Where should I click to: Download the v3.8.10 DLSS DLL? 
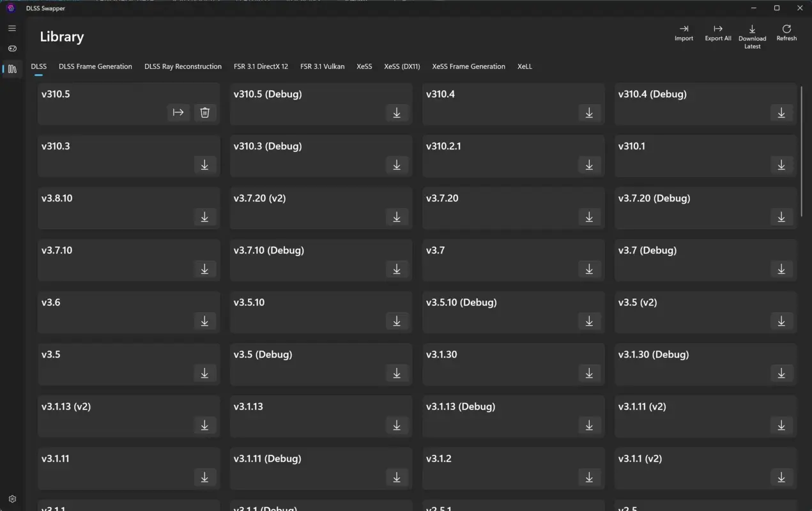[x=204, y=217]
